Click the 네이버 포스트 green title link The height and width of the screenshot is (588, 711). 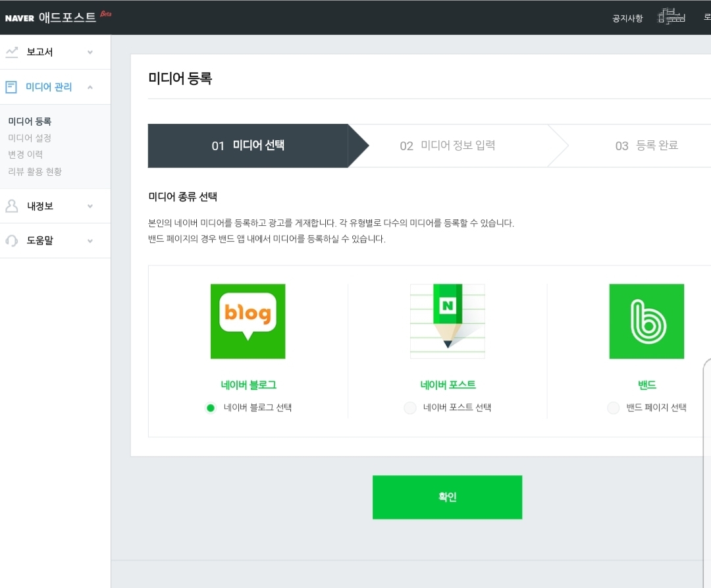pyautogui.click(x=448, y=385)
